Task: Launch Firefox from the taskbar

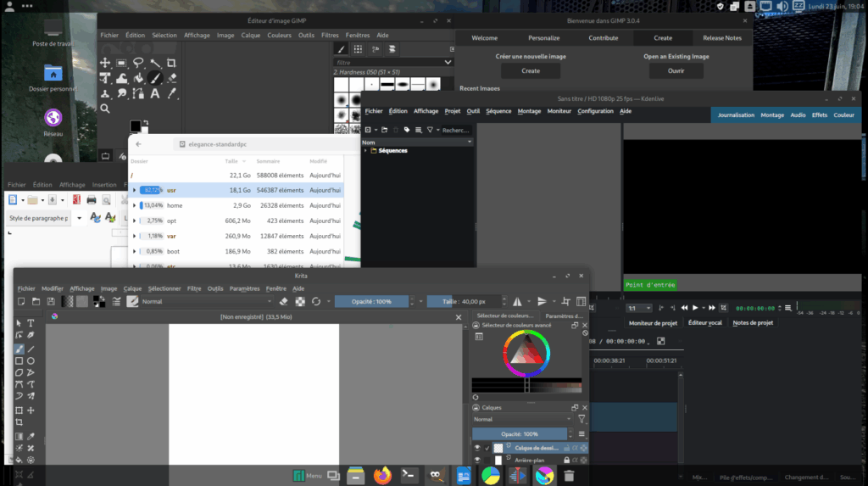Action: [x=382, y=476]
